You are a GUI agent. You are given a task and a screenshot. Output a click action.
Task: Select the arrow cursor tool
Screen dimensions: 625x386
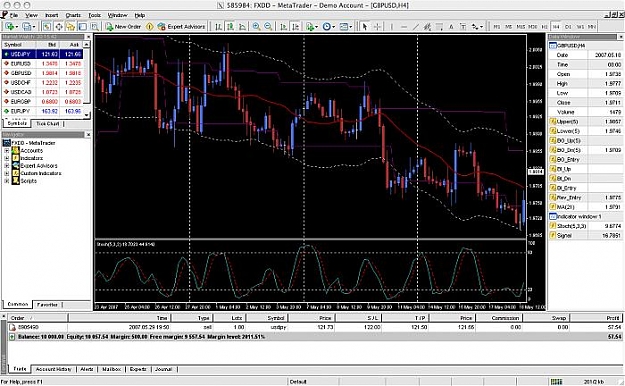(x=365, y=27)
